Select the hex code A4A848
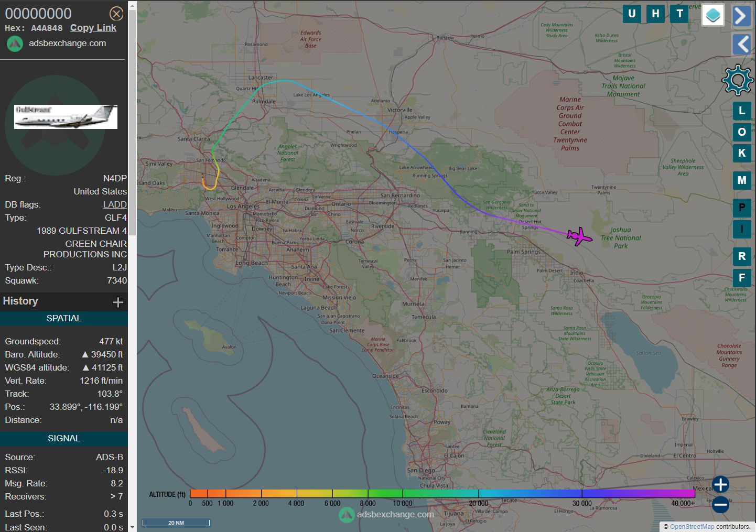The image size is (756, 532). point(47,28)
